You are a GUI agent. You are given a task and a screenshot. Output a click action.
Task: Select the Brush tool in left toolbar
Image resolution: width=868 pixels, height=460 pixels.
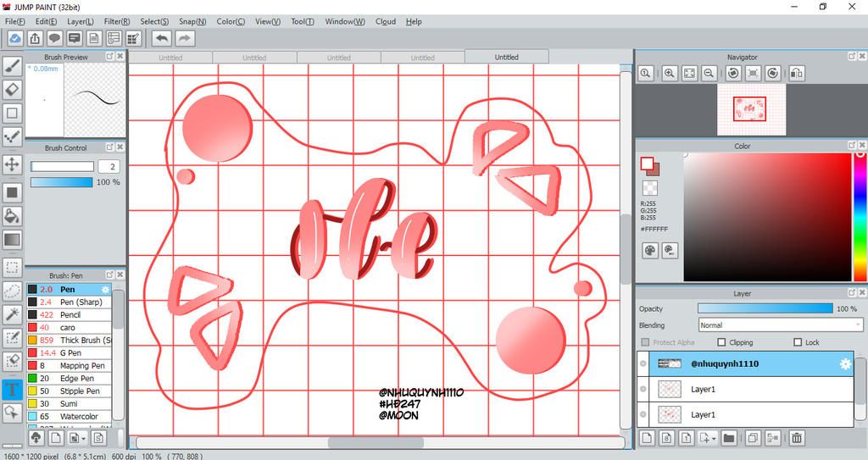click(12, 66)
